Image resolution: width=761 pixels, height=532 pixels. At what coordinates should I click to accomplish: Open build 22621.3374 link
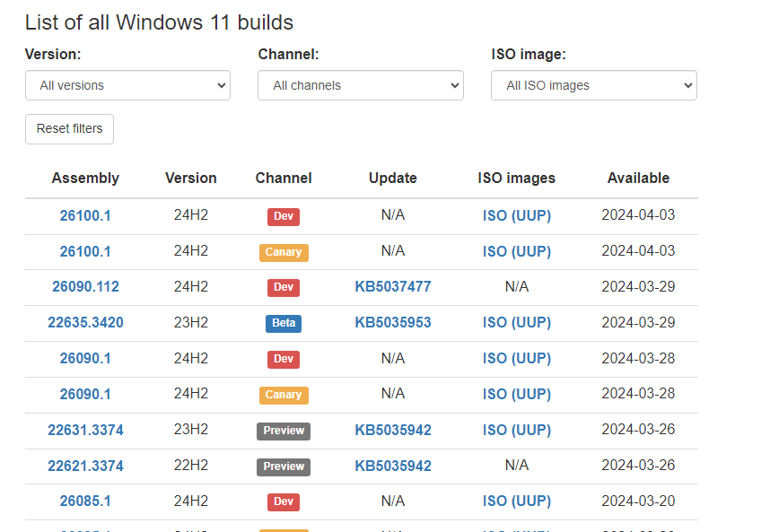click(85, 466)
